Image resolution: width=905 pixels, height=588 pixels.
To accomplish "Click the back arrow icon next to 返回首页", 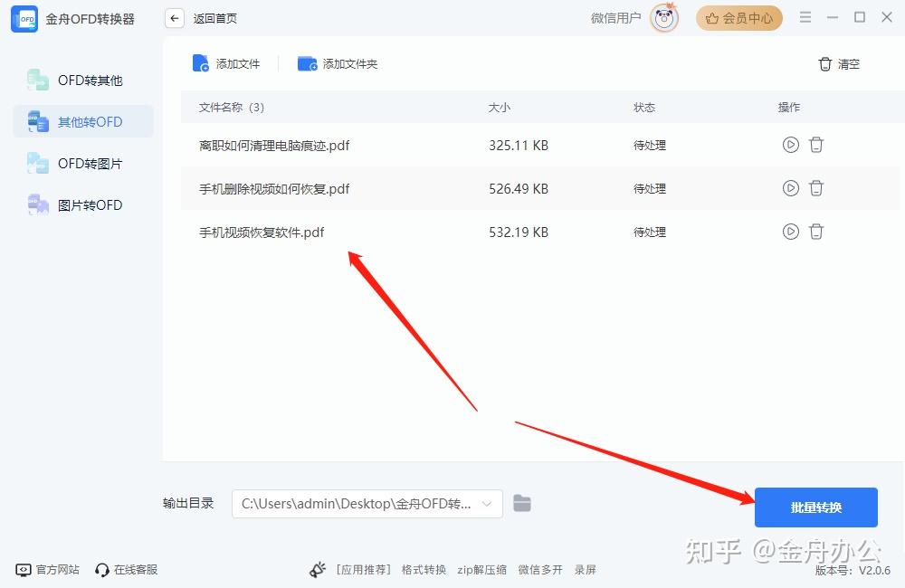I will pos(175,18).
